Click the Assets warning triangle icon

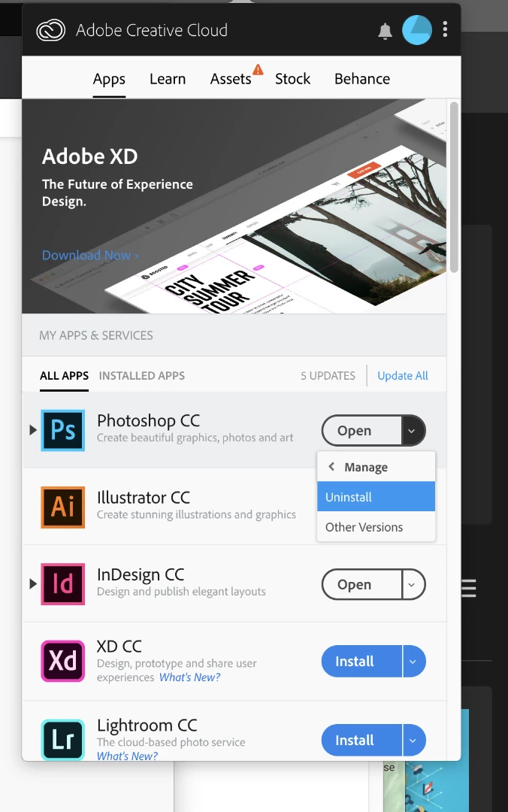258,69
